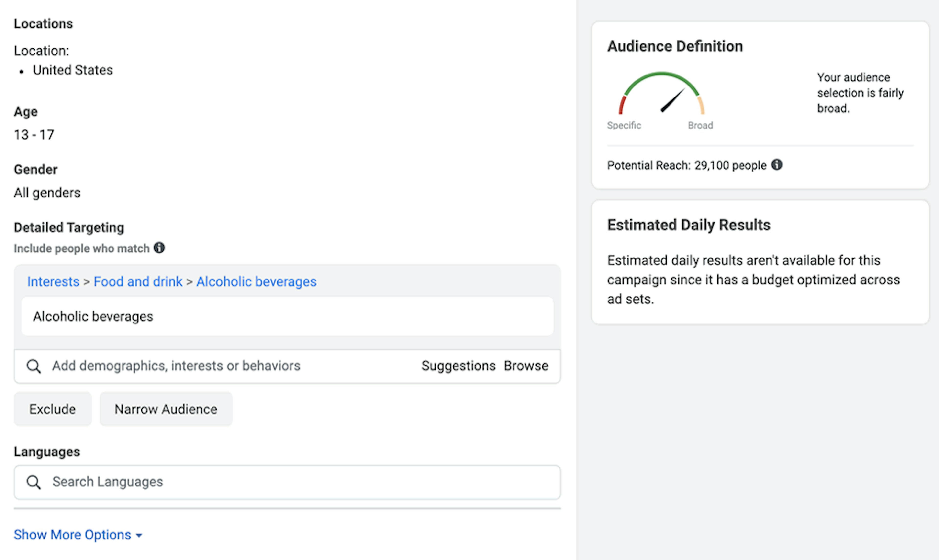The width and height of the screenshot is (939, 560).
Task: Click Browse in detailed targeting
Action: pos(526,366)
